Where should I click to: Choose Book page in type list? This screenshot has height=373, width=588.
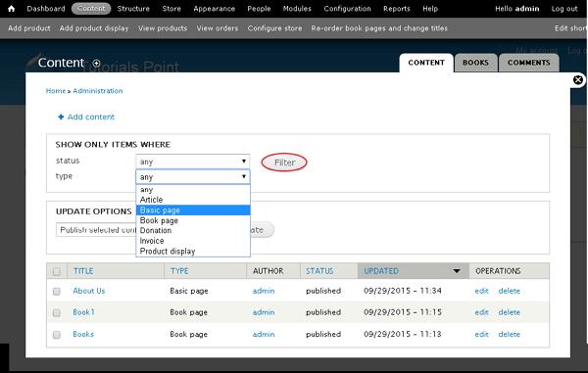[193, 220]
